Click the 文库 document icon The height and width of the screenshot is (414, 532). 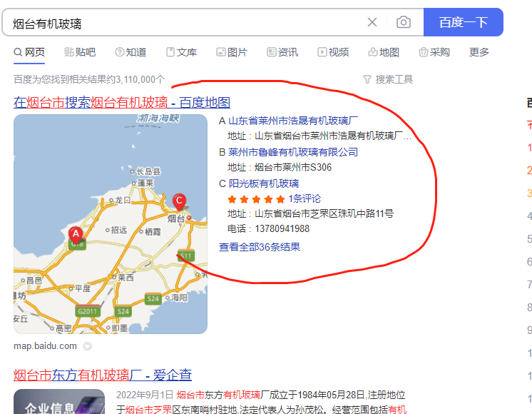coord(170,52)
